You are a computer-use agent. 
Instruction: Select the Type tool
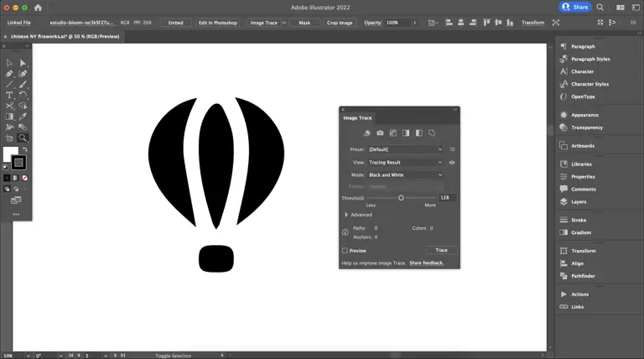(9, 96)
